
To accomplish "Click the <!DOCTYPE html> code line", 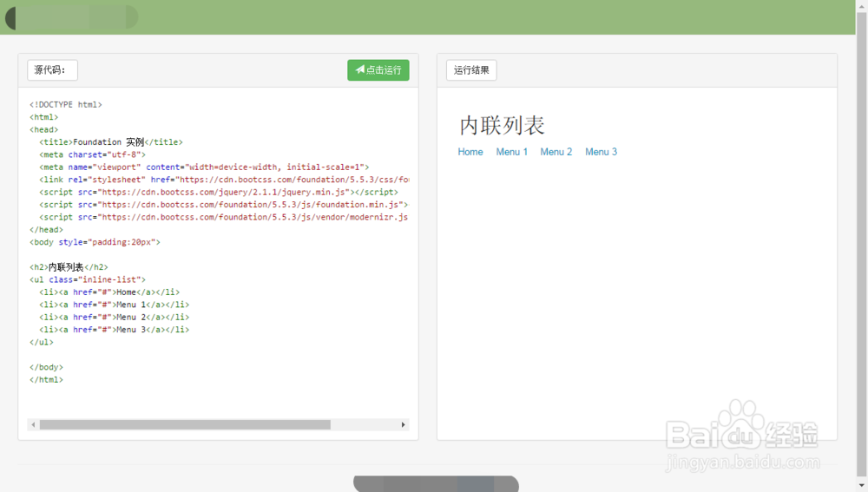I will [x=66, y=105].
